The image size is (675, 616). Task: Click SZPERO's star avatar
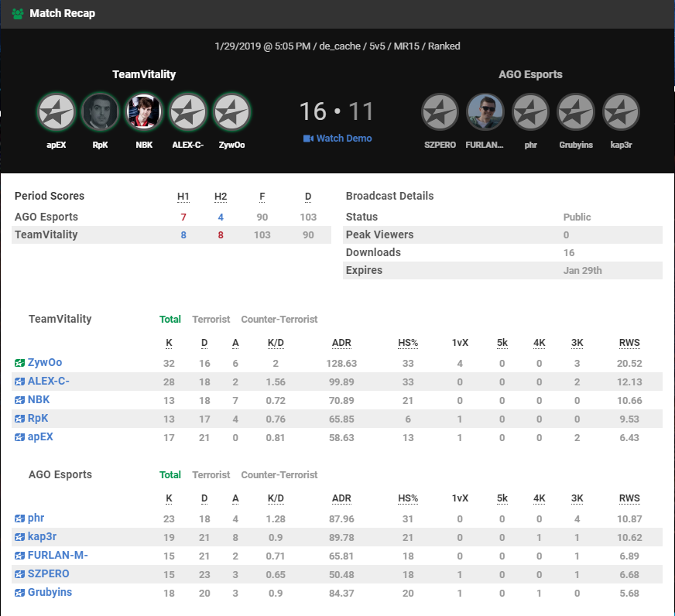point(440,112)
